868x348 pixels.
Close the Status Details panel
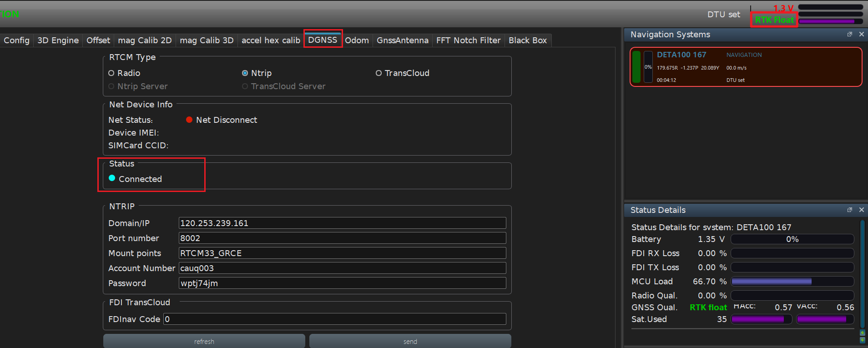(861, 210)
